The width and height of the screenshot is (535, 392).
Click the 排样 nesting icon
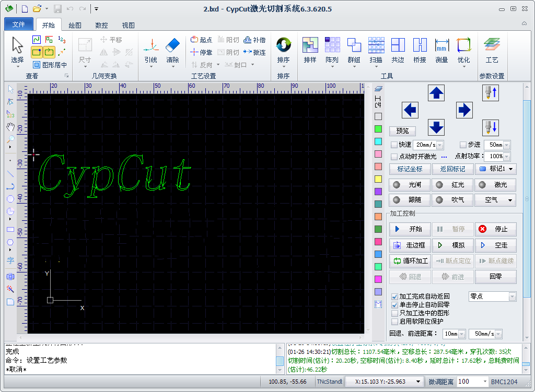pyautogui.click(x=310, y=46)
